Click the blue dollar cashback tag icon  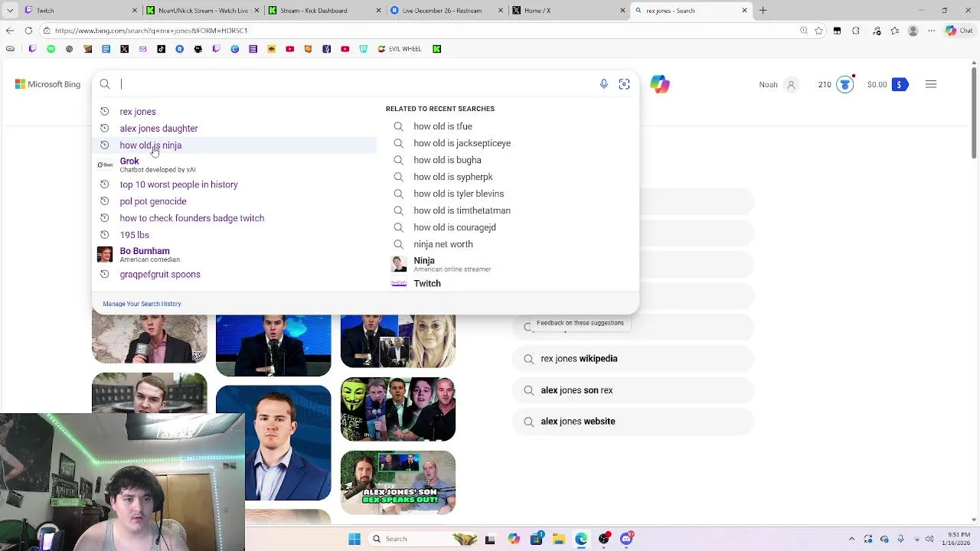click(900, 84)
